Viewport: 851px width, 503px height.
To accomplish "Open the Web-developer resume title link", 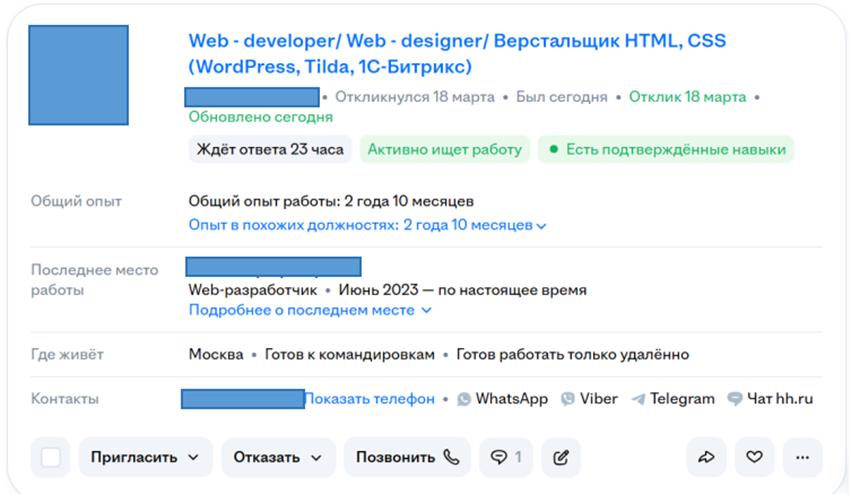I will 457,54.
